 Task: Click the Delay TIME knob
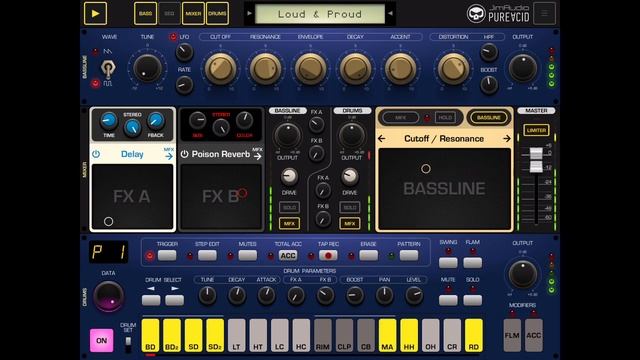109,120
